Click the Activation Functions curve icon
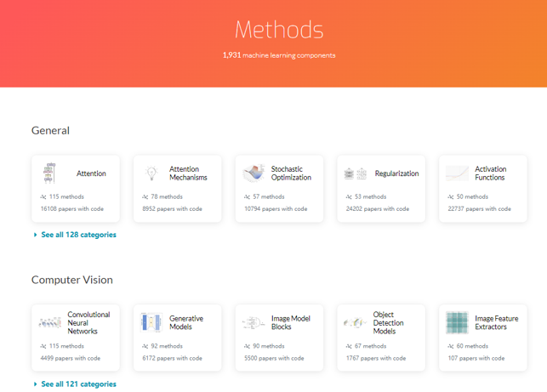The height and width of the screenshot is (392, 547). tap(457, 173)
